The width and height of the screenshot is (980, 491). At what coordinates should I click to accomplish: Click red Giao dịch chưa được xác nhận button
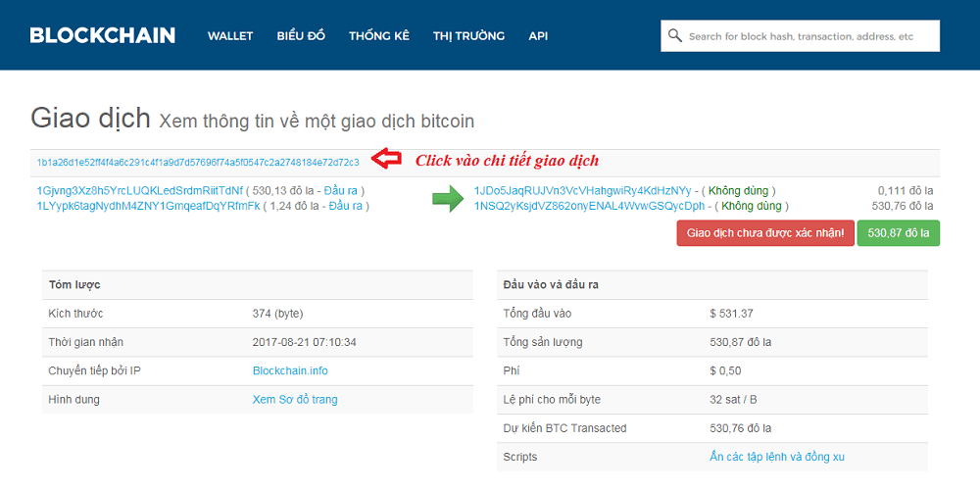pyautogui.click(x=764, y=233)
